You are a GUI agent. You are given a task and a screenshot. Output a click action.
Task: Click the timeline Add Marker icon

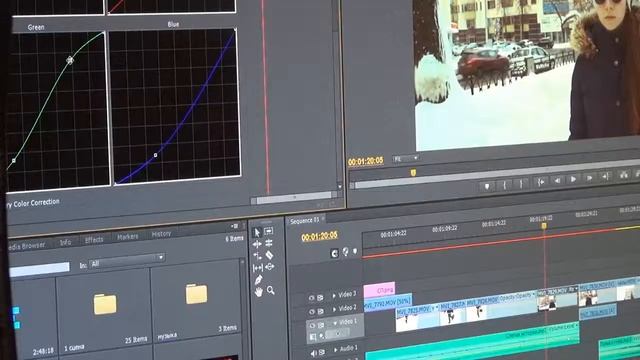(x=354, y=251)
